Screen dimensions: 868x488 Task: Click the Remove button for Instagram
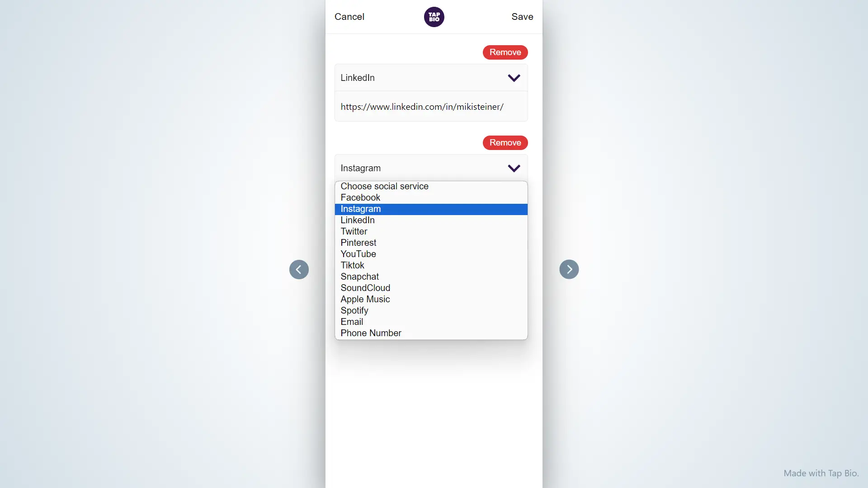pyautogui.click(x=505, y=142)
